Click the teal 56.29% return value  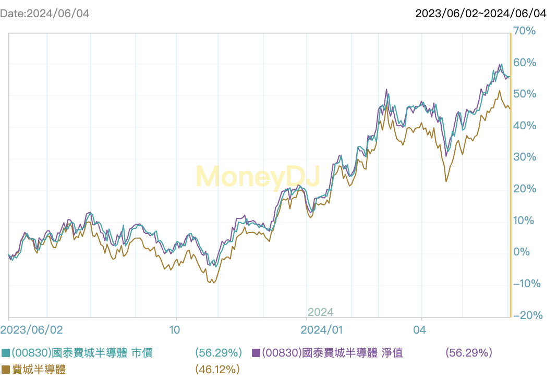[x=219, y=353]
